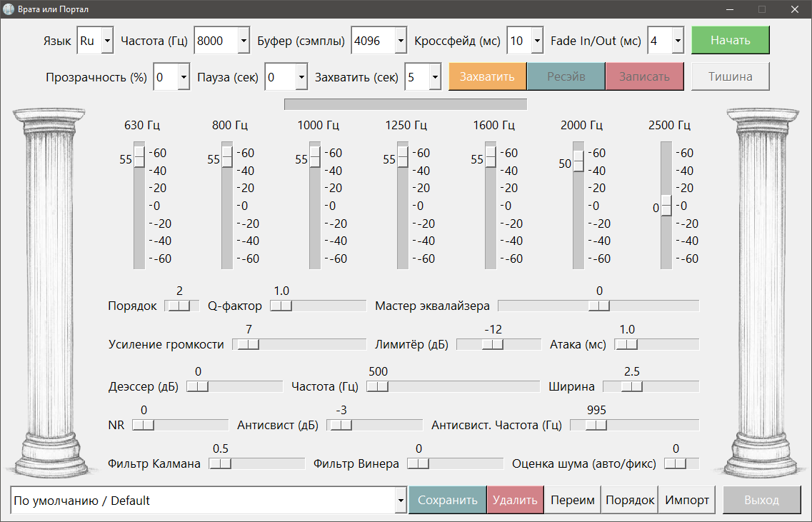This screenshot has height=522, width=812.
Task: Click the 2500 Гц equalizer slider handle
Action: 666,206
